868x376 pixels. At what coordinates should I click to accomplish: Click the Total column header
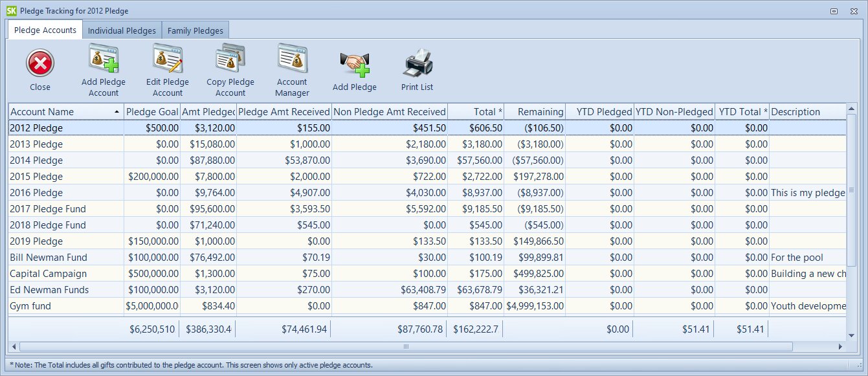pyautogui.click(x=476, y=112)
